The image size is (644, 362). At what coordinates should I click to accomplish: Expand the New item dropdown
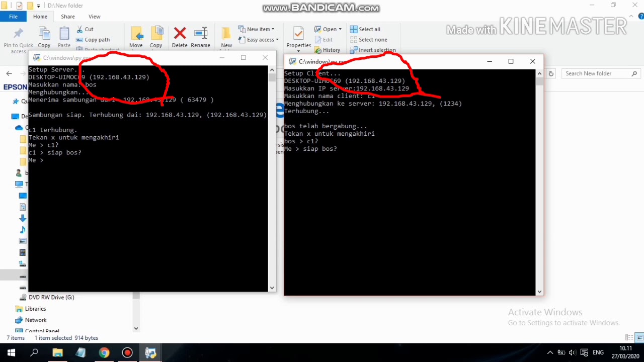point(273,29)
